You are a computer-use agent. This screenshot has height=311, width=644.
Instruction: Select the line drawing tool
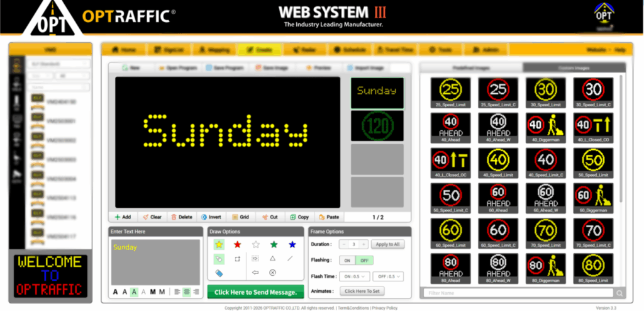pos(290,259)
